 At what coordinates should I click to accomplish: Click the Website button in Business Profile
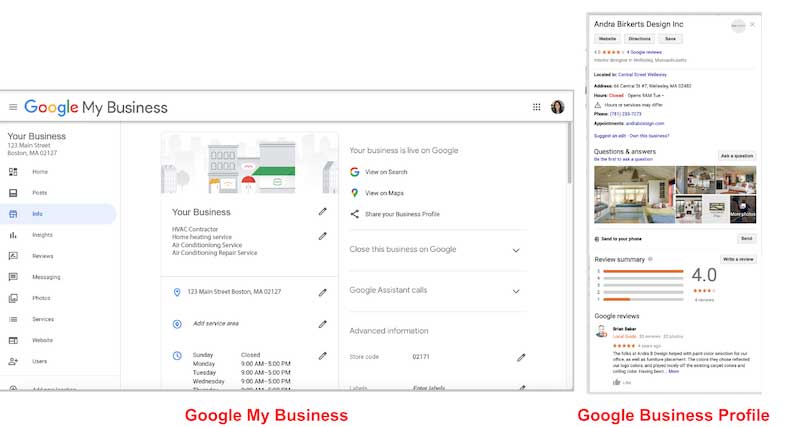pos(607,39)
